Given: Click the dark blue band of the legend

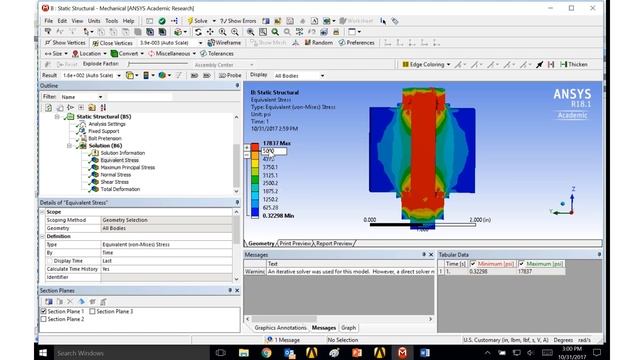Looking at the screenshot, I should click(255, 212).
